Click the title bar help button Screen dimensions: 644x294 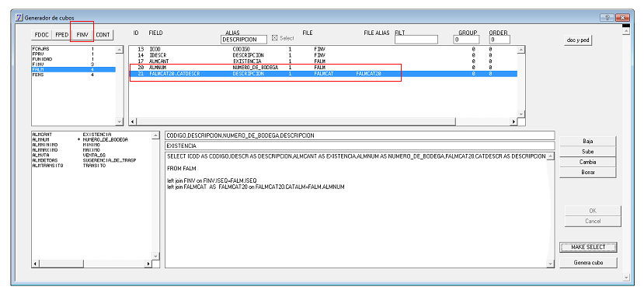[607, 18]
